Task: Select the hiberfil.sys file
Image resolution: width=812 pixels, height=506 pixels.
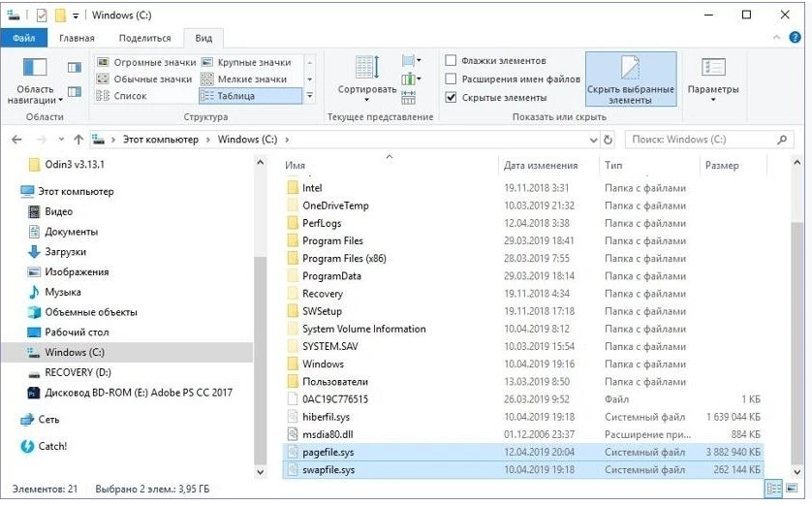Action: click(x=326, y=416)
